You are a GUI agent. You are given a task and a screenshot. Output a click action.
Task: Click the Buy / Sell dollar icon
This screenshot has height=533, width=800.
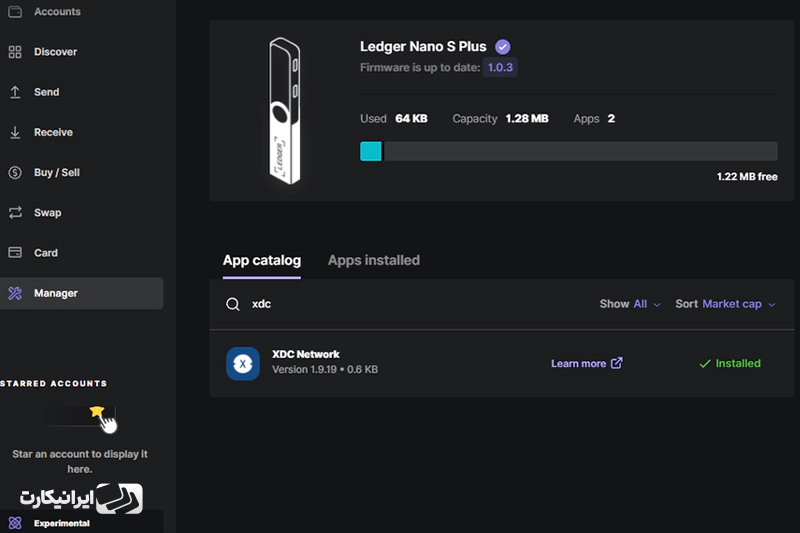tap(15, 172)
